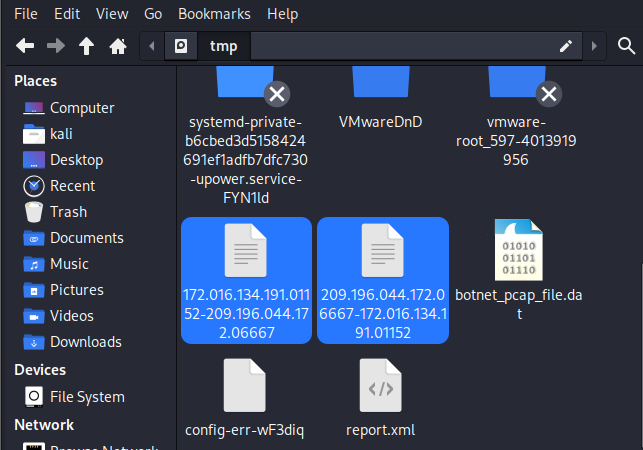Click the Music folder icon in sidebar

(x=34, y=264)
